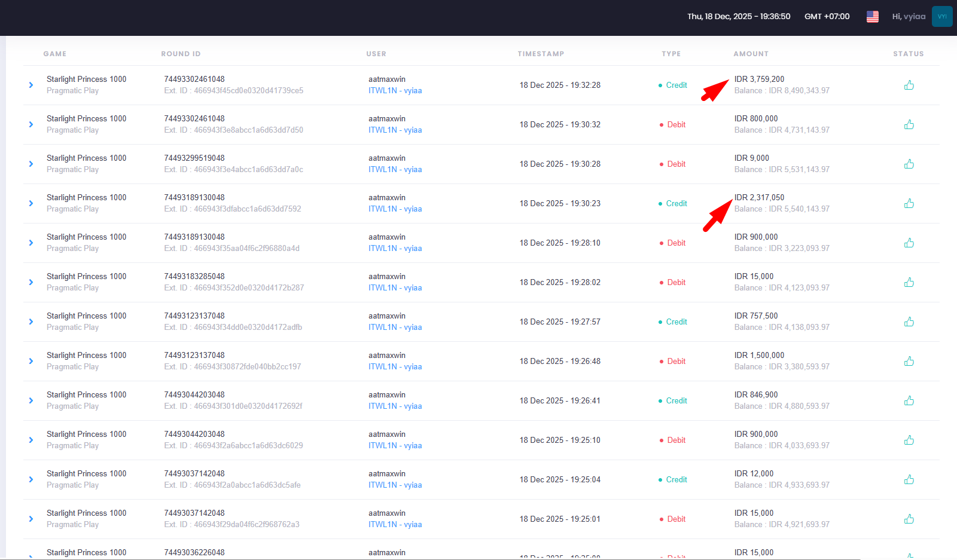This screenshot has width=957, height=560.
Task: Click thumbs-up status icon for 19:25:04 row
Action: click(909, 479)
